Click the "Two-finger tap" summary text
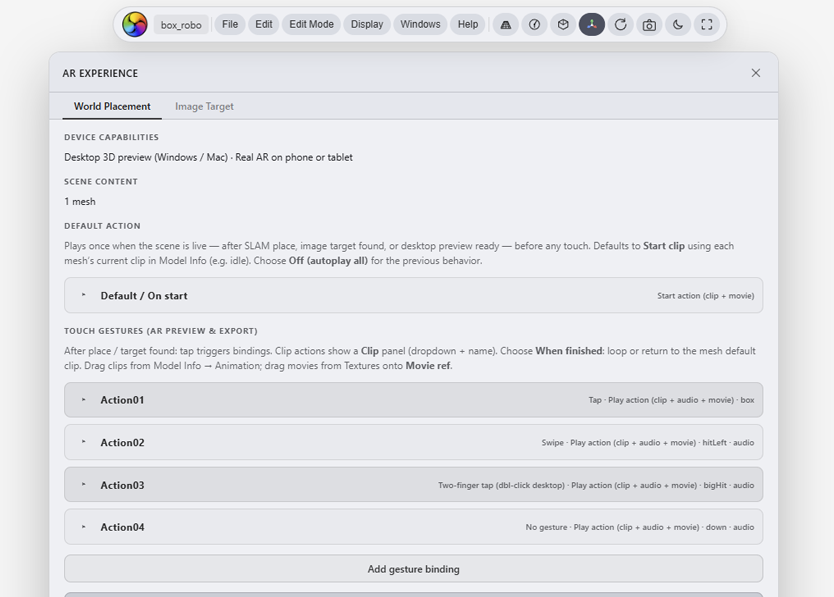Screen dimensions: 834x597 click(x=596, y=485)
